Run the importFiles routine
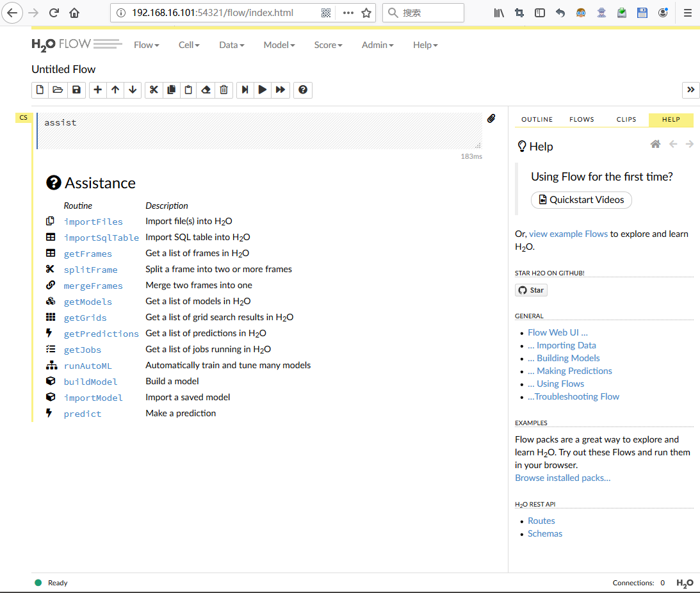Viewport: 700px width, 593px height. pos(93,222)
